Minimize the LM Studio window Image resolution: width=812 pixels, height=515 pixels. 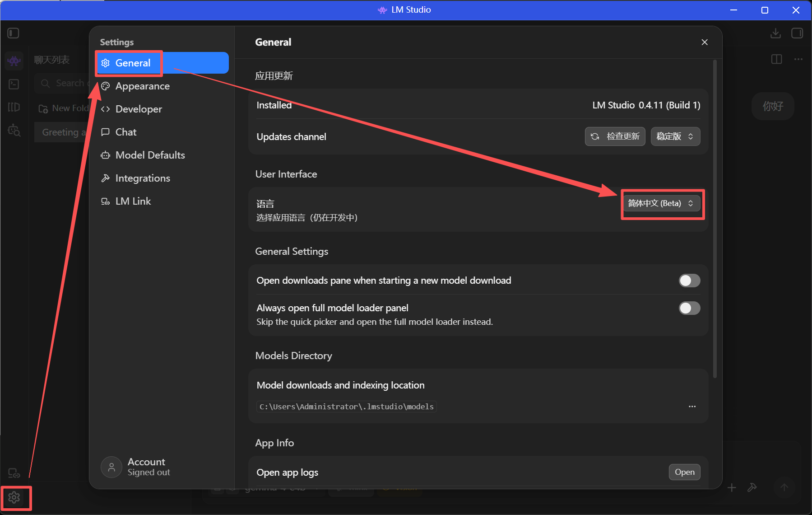click(734, 10)
